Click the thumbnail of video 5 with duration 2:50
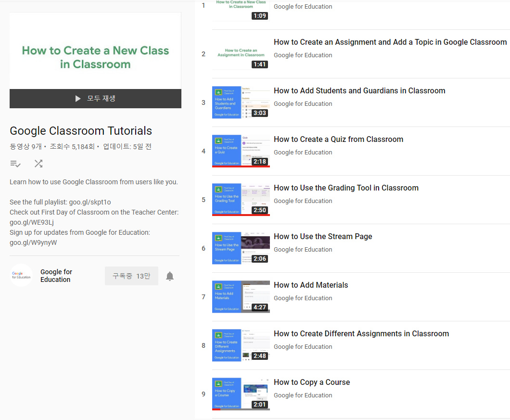This screenshot has width=510, height=420. (241, 200)
